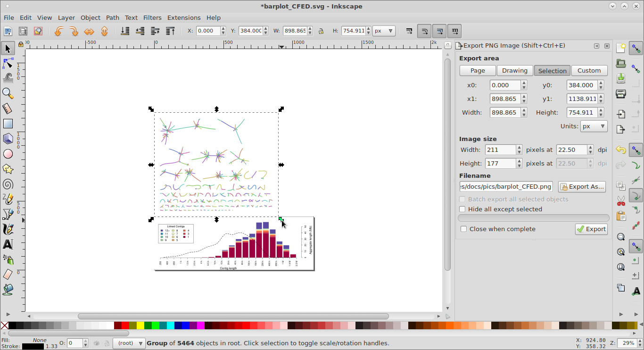Toggle scale rounded corners with rectangles

click(424, 31)
